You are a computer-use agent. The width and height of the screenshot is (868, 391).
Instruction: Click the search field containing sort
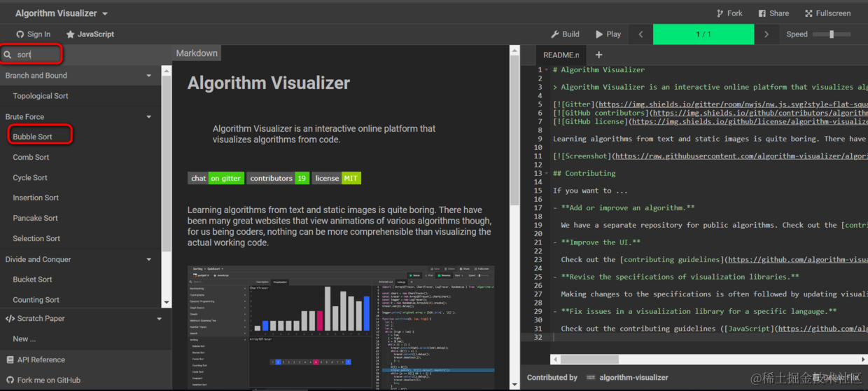pyautogui.click(x=38, y=54)
